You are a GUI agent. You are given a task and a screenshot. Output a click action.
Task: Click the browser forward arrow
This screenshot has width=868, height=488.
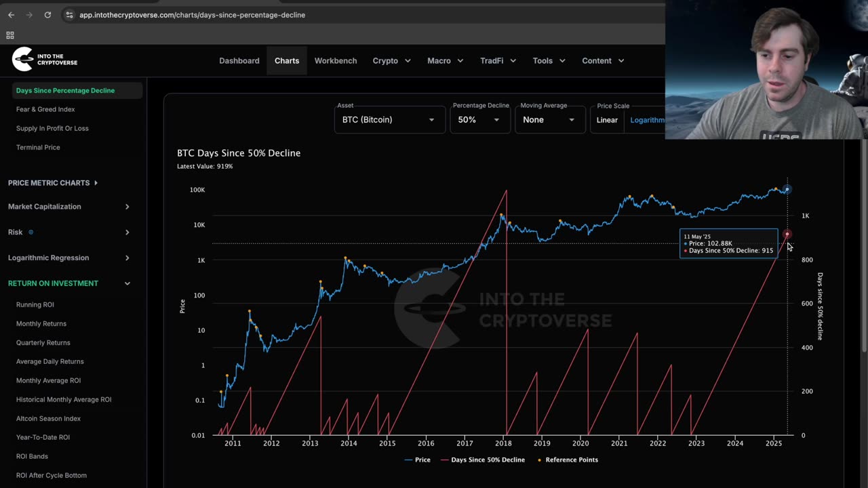[29, 15]
